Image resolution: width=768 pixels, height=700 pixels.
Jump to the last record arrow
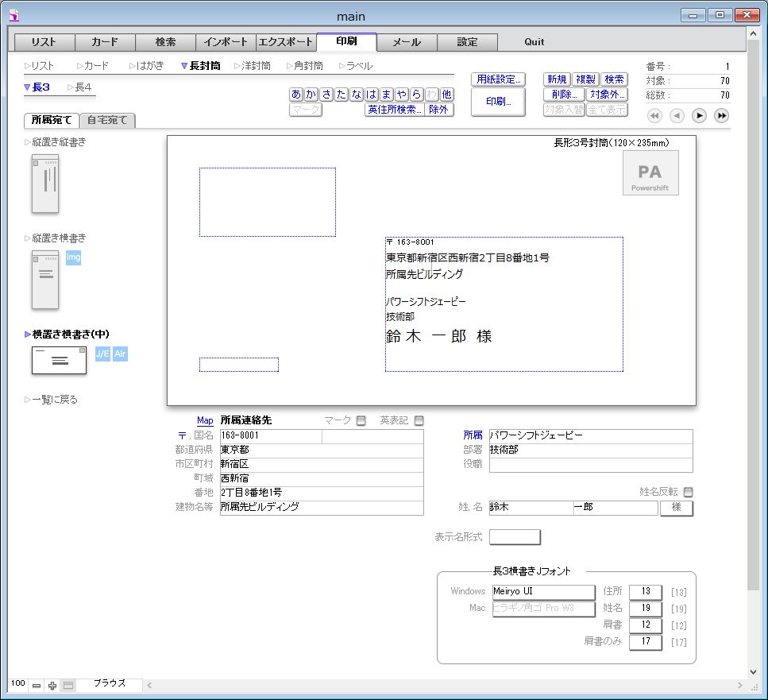721,116
